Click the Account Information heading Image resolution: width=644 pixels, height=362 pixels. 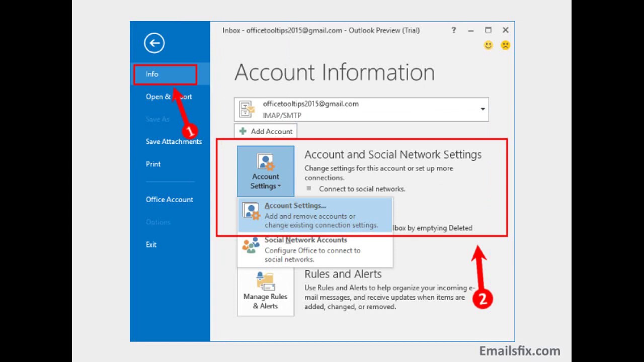click(335, 72)
